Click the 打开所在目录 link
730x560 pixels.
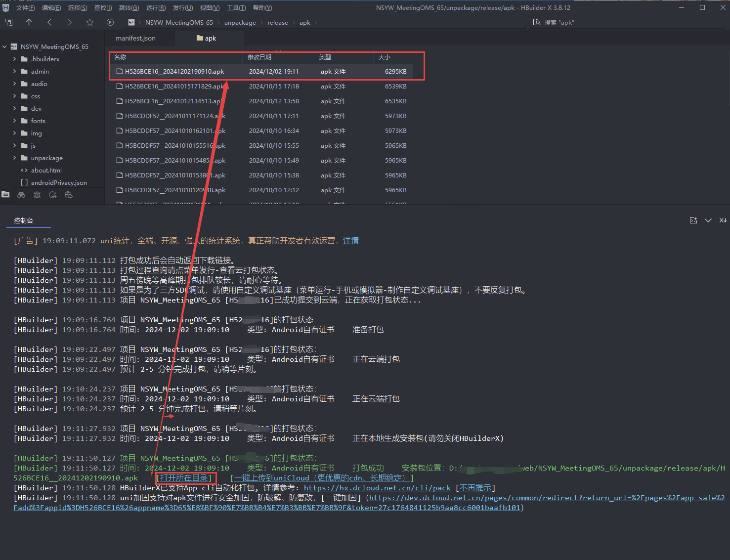186,478
